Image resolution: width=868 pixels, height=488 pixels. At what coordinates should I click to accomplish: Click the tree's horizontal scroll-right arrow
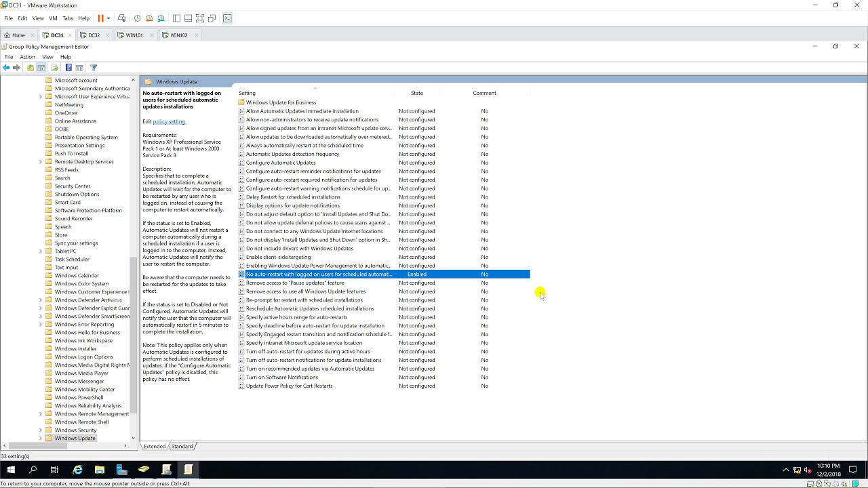click(x=125, y=445)
